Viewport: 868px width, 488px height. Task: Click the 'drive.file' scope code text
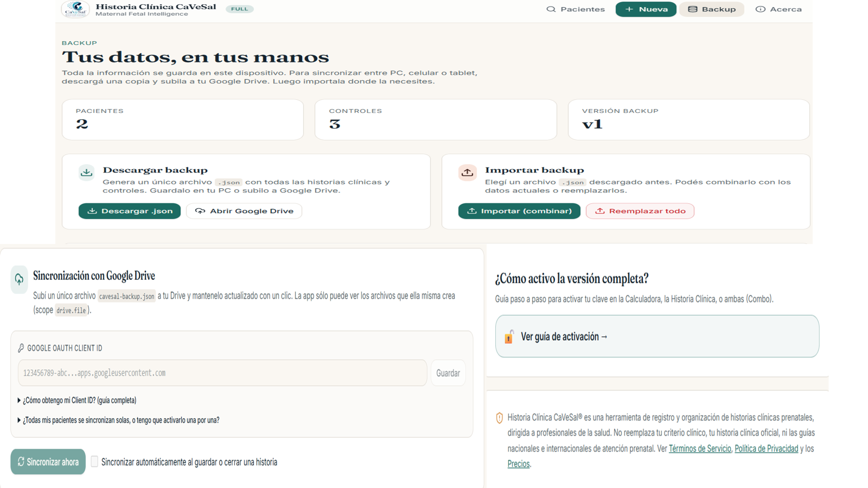pos(71,311)
